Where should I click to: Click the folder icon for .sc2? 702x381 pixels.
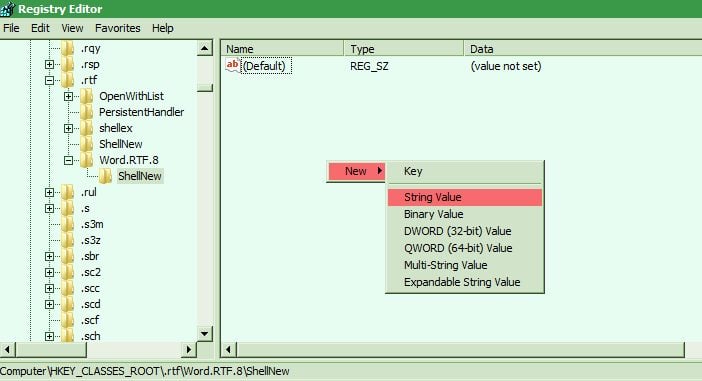(68, 272)
